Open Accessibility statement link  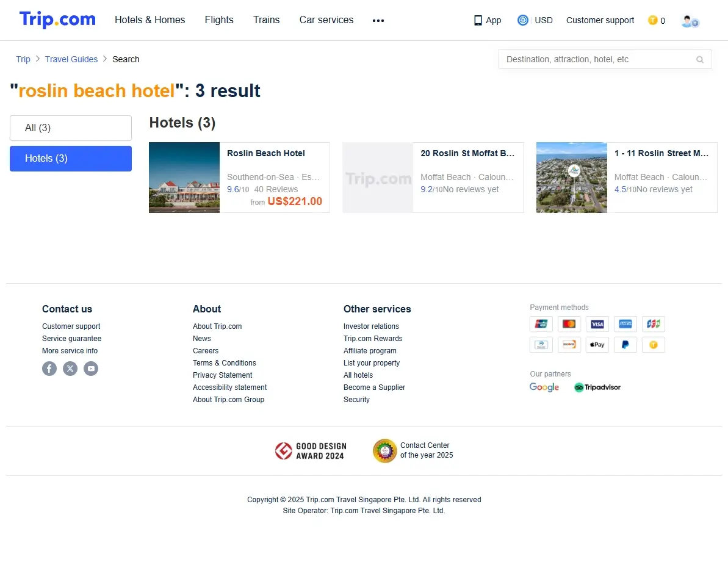(230, 387)
